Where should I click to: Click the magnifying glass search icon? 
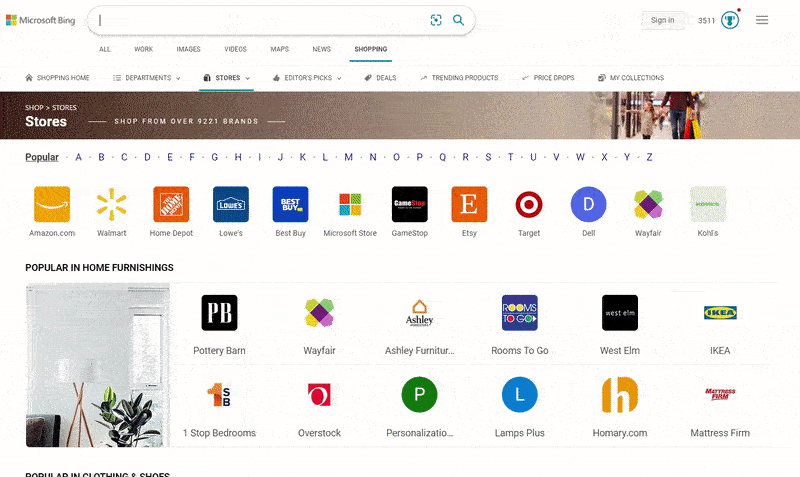pyautogui.click(x=458, y=20)
